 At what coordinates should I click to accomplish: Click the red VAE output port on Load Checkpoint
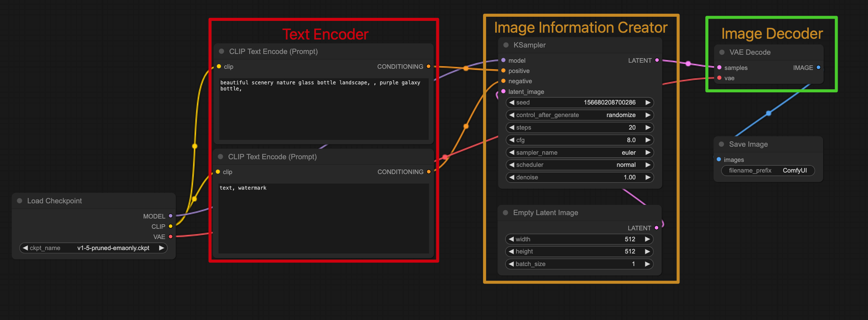pos(171,236)
